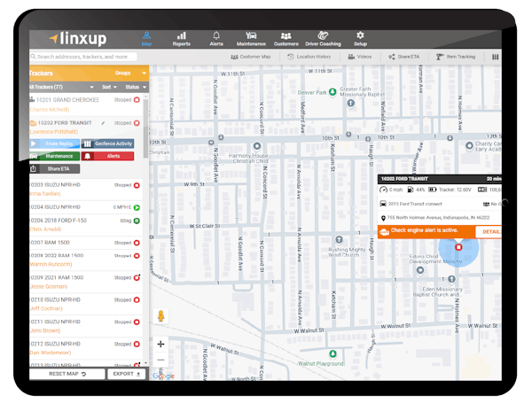Click the Harmony House Christian Child marker

click(x=257, y=146)
